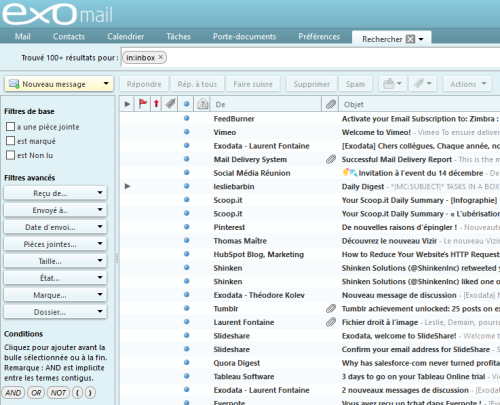Expand the lesliebarbin conversation thread
This screenshot has width=500, height=405.
pyautogui.click(x=127, y=186)
